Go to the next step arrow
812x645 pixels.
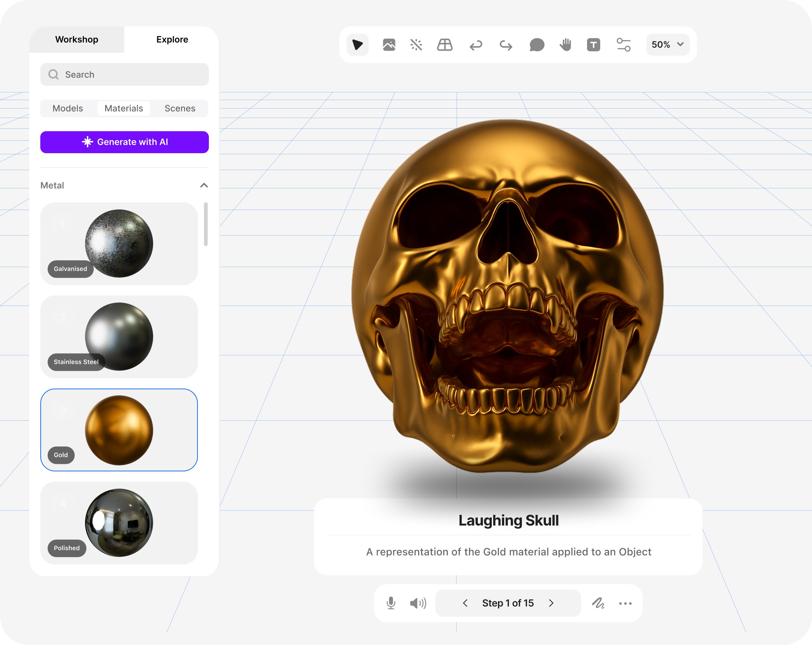point(551,603)
